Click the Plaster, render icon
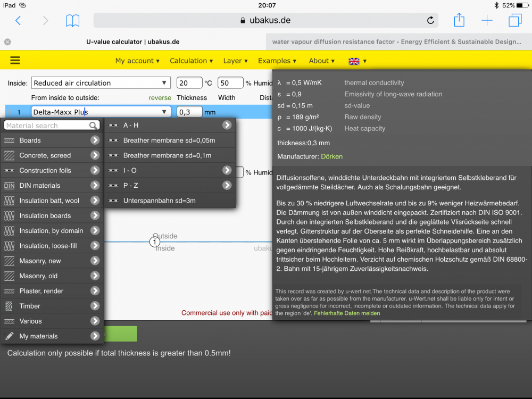The width and height of the screenshot is (532, 399). click(9, 291)
